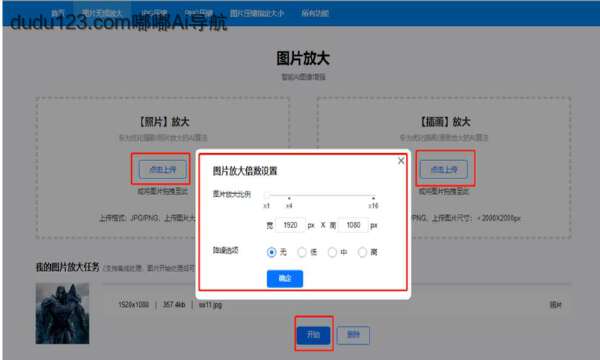600x360 pixels.
Task: Open the 图片无损放大 navigation tab
Action: (102, 13)
